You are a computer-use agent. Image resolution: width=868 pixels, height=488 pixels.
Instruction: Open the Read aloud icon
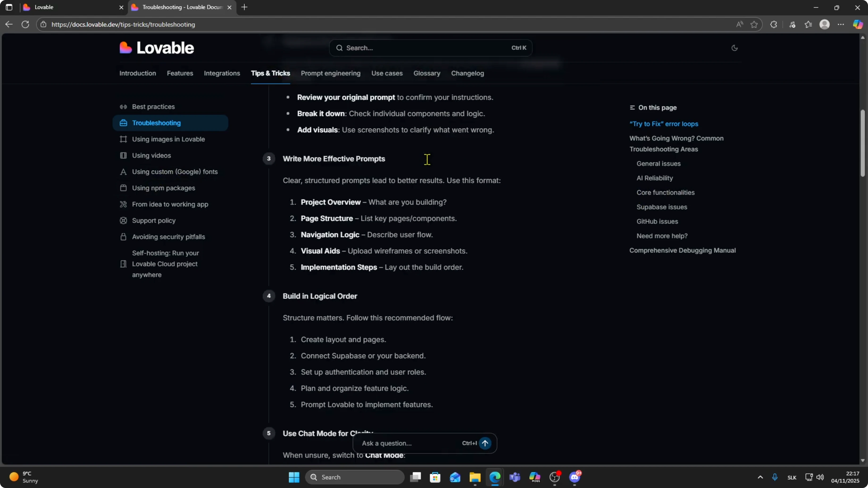point(740,24)
